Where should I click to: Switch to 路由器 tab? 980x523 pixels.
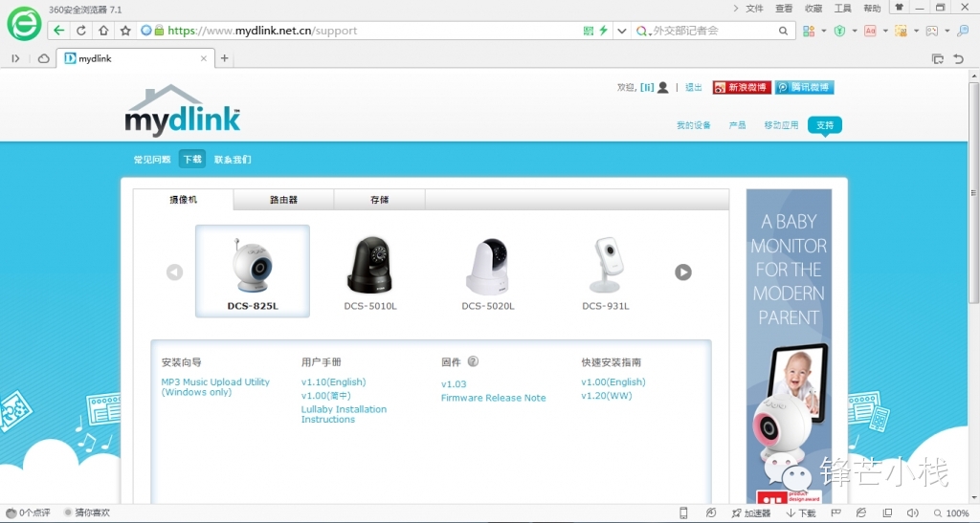point(283,200)
